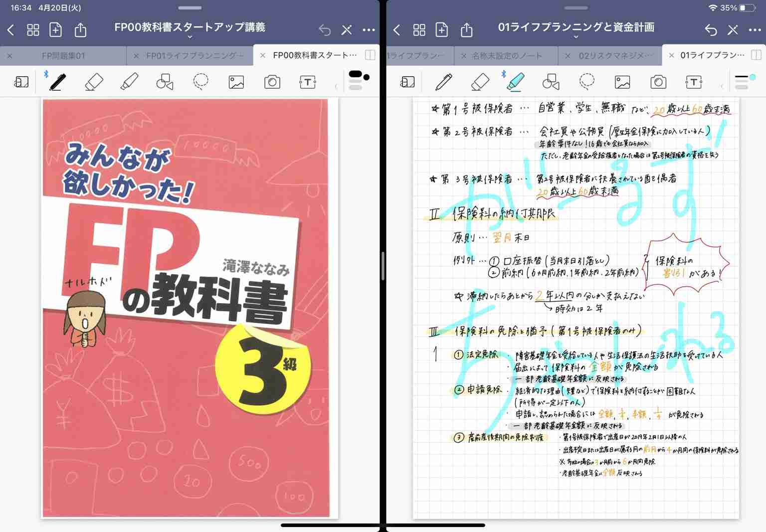Toggle split view icon in right tab bar

(756, 55)
